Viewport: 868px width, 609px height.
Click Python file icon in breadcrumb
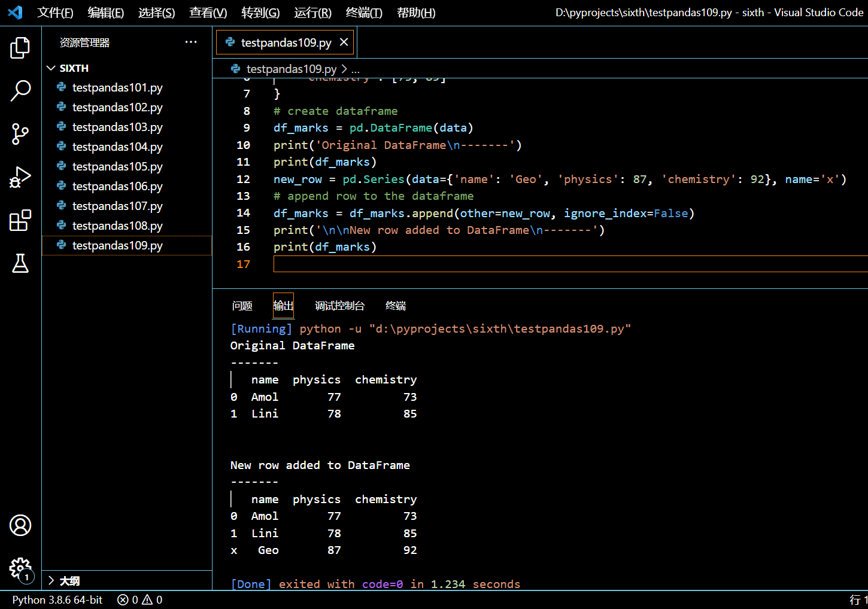(x=236, y=69)
